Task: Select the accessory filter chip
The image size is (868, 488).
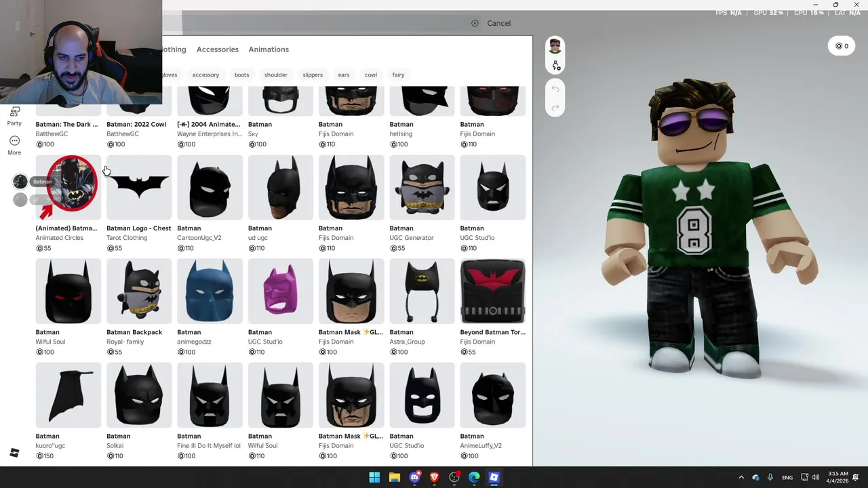Action: pyautogui.click(x=205, y=75)
